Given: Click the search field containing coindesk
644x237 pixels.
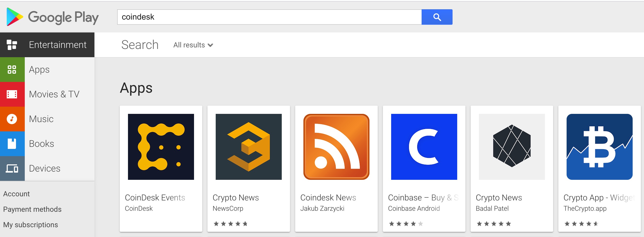Looking at the screenshot, I should click(x=269, y=17).
